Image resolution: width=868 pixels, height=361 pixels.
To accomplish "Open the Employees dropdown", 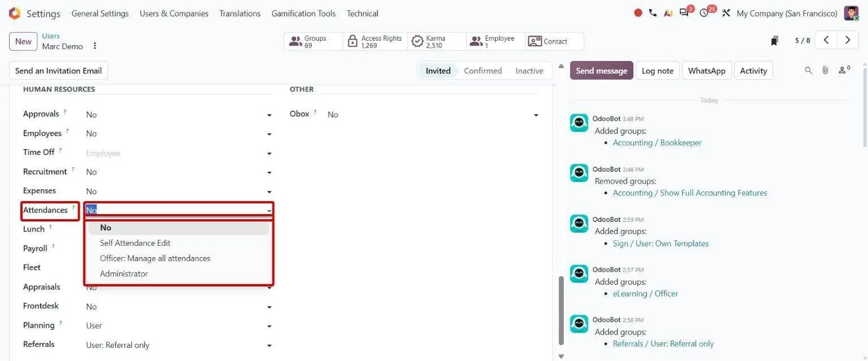I will click(x=179, y=134).
